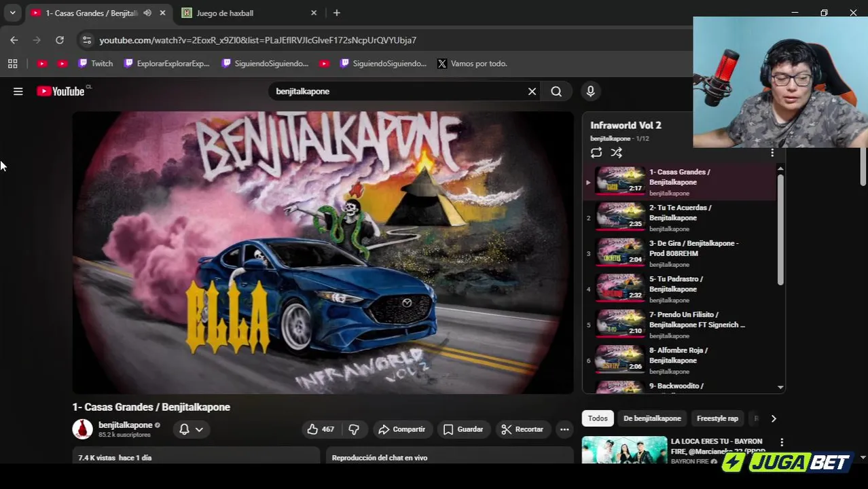868x489 pixels.
Task: Open a new browser tab
Action: tap(337, 13)
